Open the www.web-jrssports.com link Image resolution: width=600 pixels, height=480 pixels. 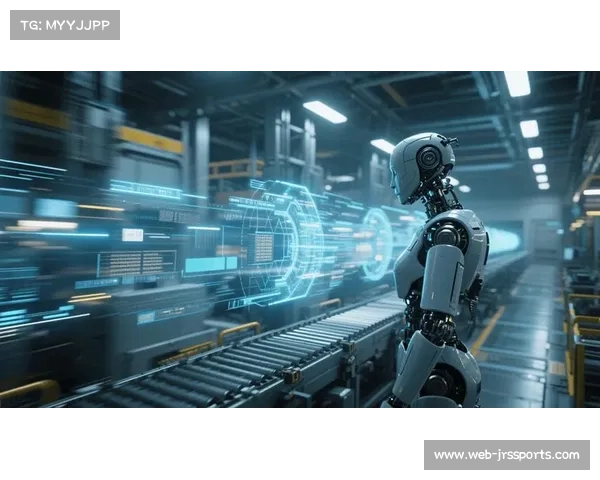tap(507, 455)
